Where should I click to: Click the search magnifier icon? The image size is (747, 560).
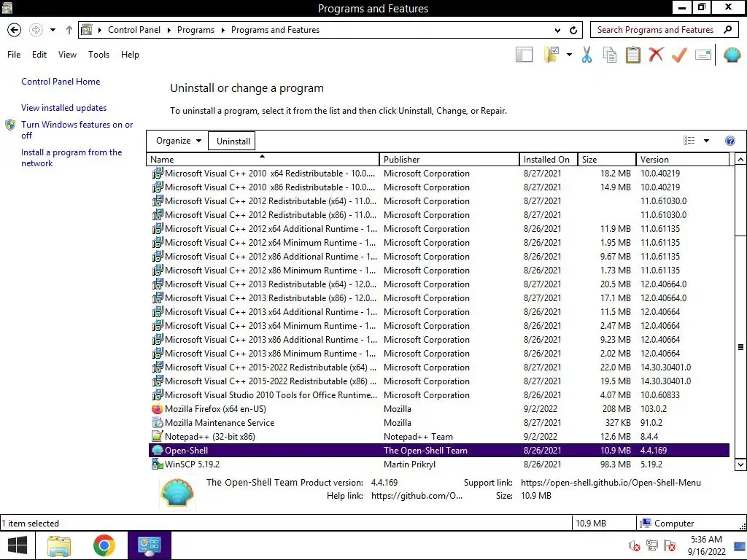[x=727, y=30]
